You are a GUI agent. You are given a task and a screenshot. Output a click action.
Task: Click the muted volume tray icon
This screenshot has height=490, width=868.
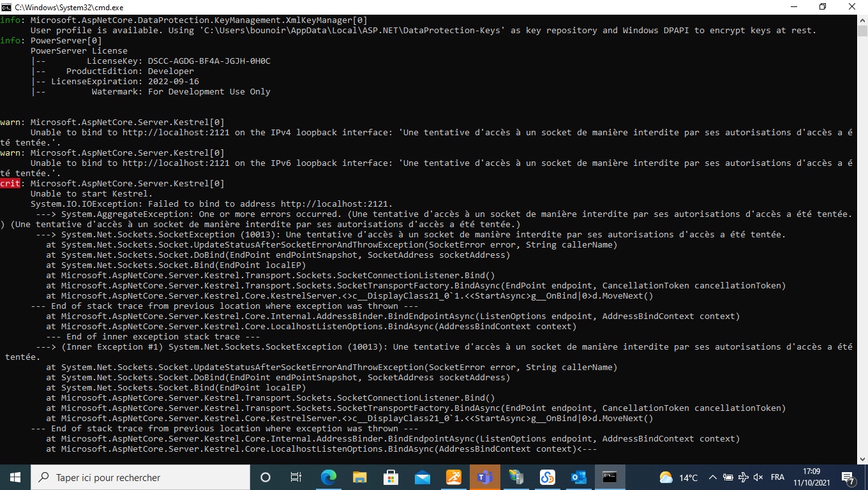(x=758, y=477)
